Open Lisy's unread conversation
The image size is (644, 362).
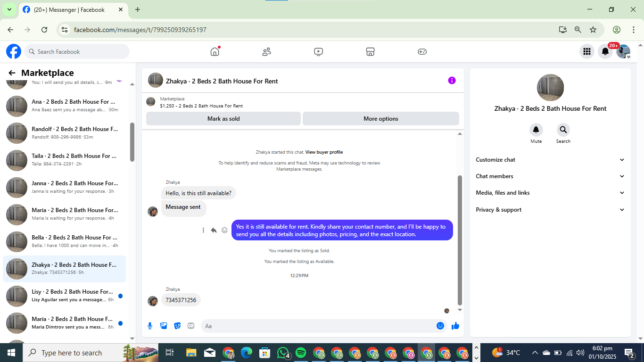coord(65,296)
